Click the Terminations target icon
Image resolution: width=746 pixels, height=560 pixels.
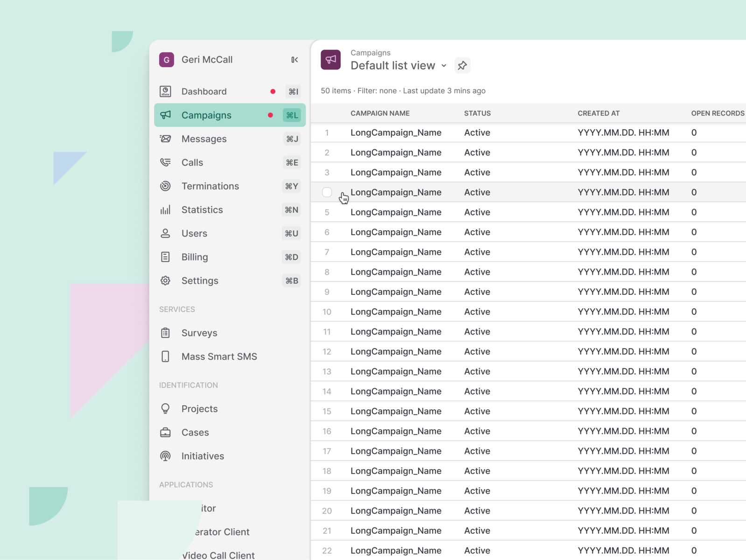166,186
